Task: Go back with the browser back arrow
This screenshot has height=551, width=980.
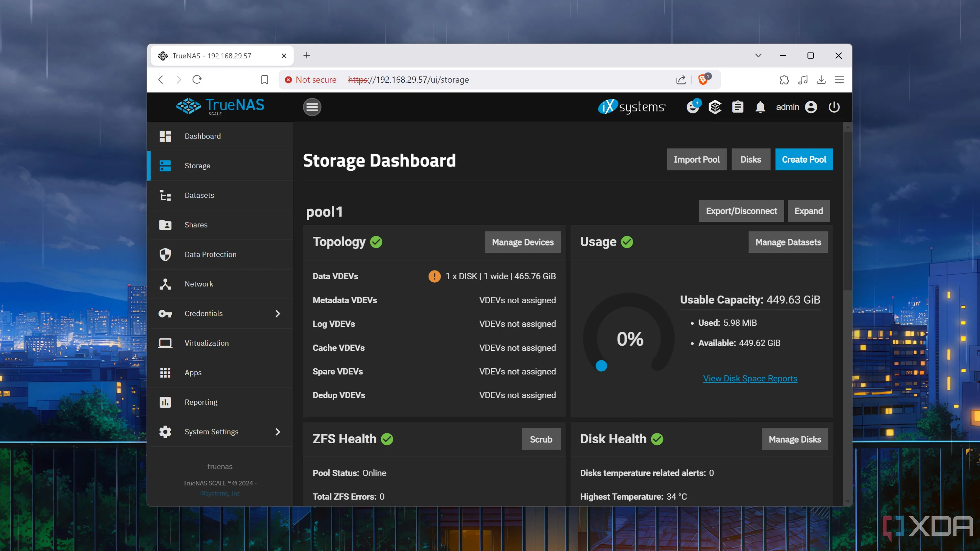Action: (161, 80)
